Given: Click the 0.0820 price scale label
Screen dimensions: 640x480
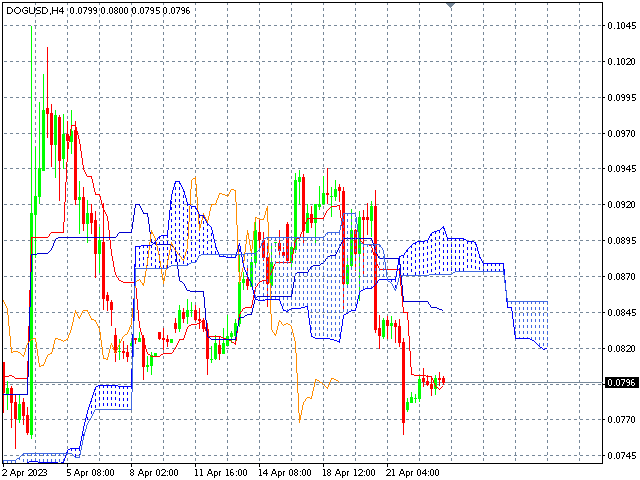Looking at the screenshot, I should coord(621,349).
